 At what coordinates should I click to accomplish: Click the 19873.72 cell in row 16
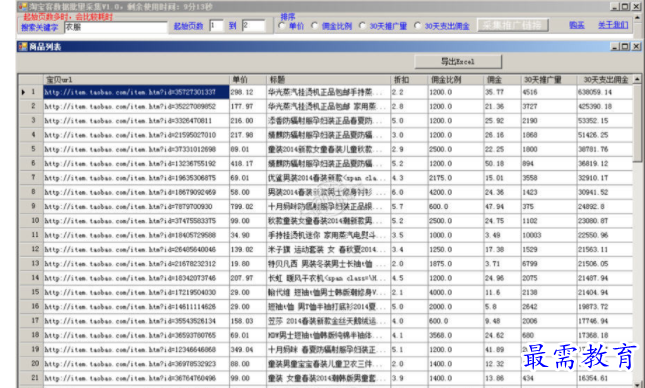(605, 307)
